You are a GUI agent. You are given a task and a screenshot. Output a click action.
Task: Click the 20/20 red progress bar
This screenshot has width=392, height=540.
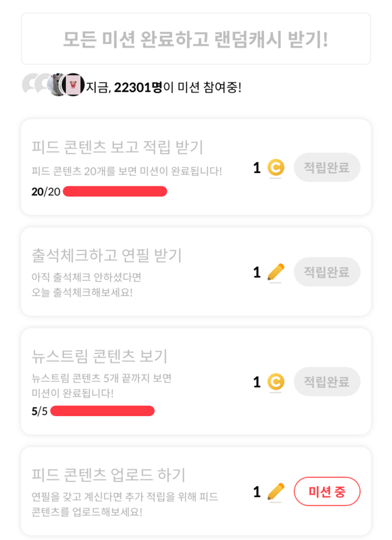tap(115, 191)
